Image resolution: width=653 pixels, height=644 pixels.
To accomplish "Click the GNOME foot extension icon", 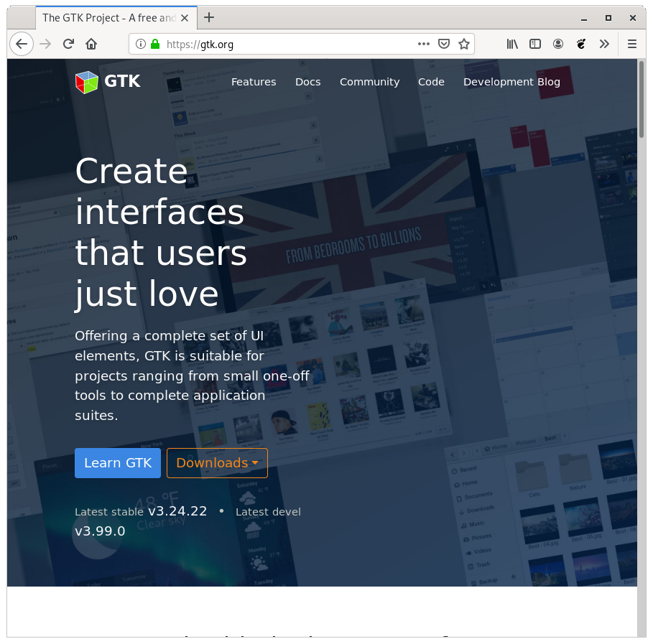I will [x=581, y=44].
